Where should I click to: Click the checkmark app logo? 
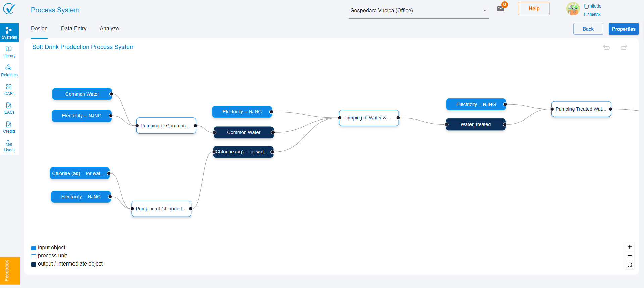[x=9, y=9]
